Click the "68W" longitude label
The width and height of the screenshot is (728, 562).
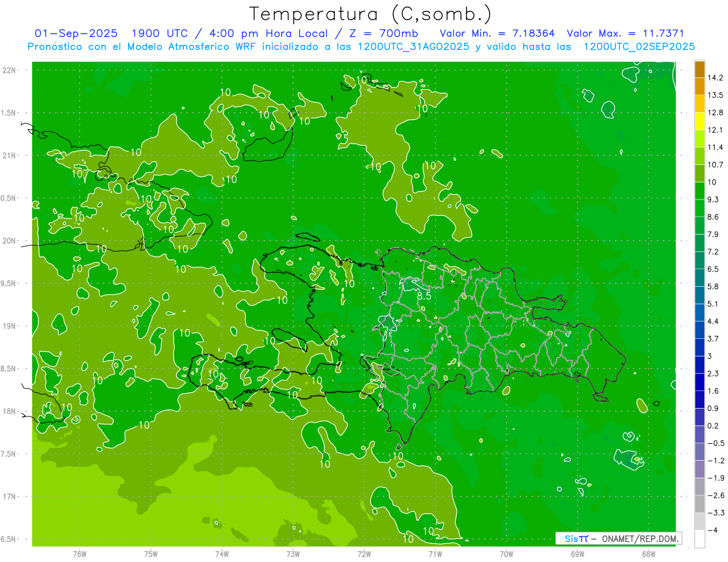[x=649, y=554]
